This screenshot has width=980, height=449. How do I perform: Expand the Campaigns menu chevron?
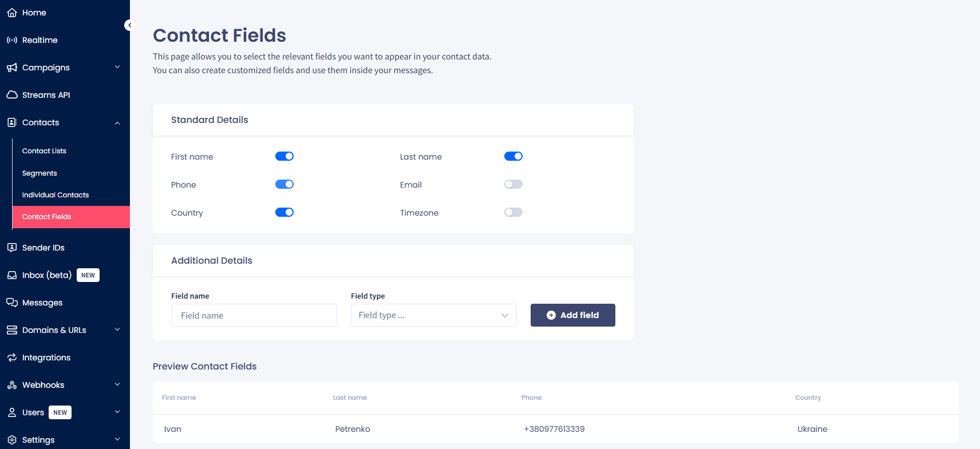tap(117, 67)
